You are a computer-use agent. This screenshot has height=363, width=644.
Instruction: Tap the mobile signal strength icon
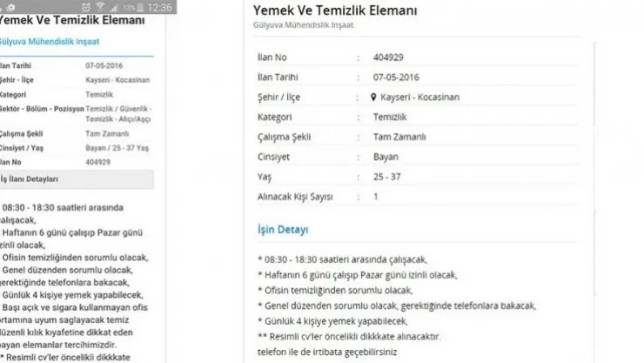(114, 7)
